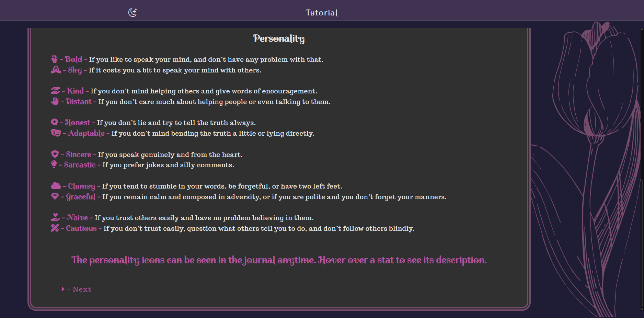The image size is (644, 318).
Task: Click the Distant raised hand icon
Action: pyautogui.click(x=55, y=101)
